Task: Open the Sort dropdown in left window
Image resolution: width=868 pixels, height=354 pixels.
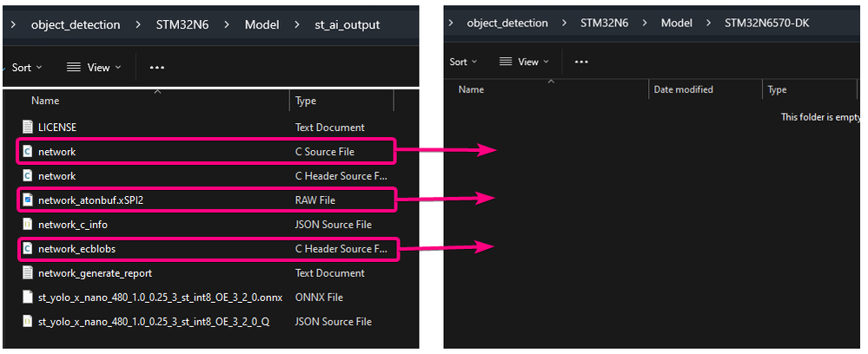Action: coord(27,67)
